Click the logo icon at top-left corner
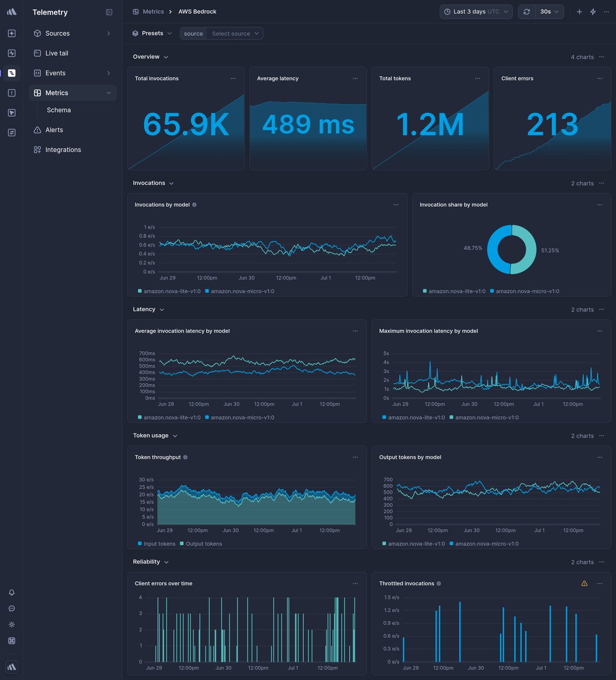616x680 pixels. click(x=12, y=12)
